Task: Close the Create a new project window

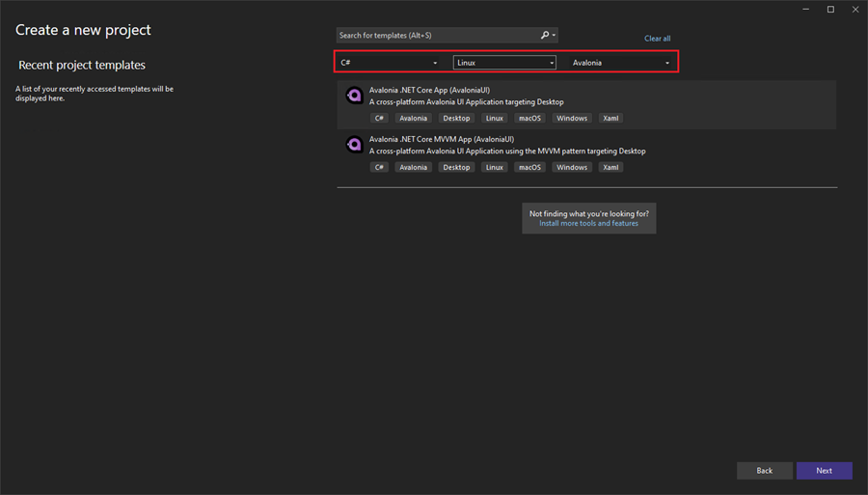Action: pos(855,10)
